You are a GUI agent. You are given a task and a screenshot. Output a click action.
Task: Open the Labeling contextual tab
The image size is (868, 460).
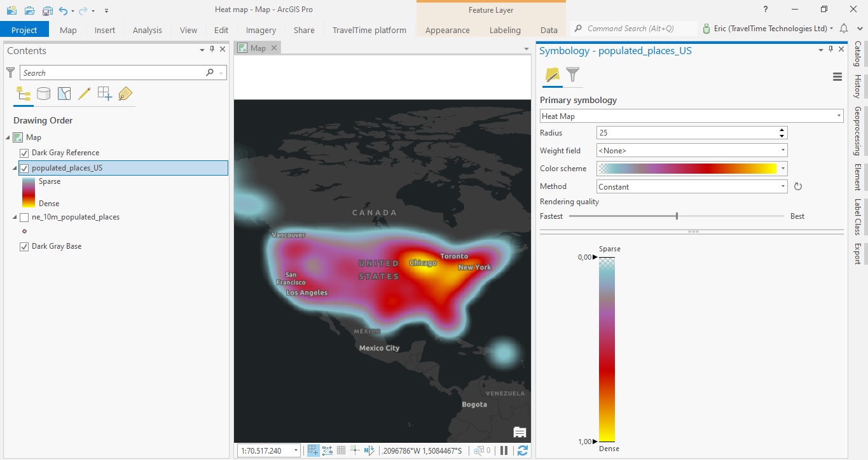pos(505,29)
